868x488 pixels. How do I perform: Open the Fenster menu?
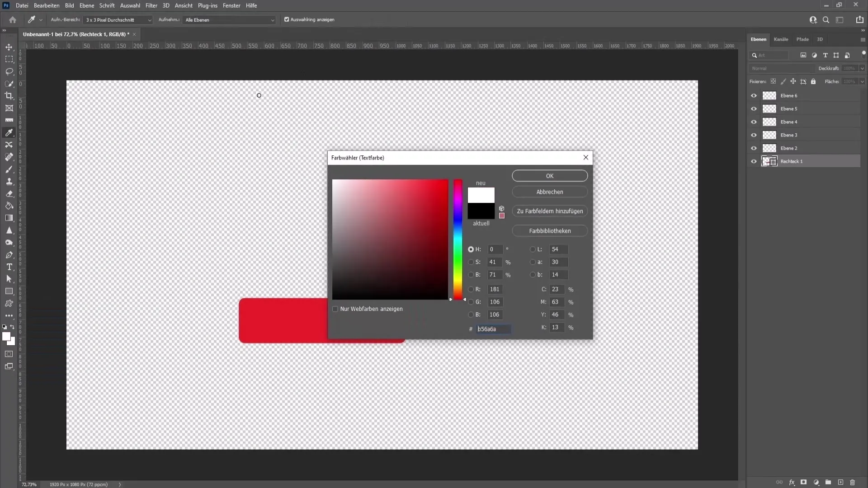coord(231,5)
